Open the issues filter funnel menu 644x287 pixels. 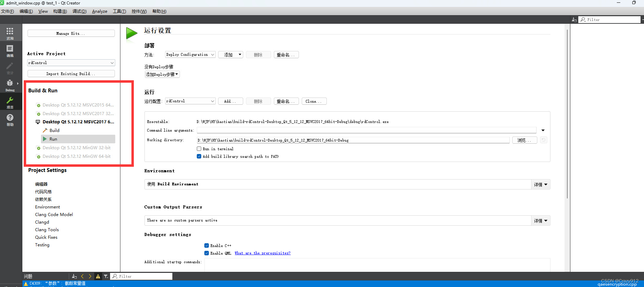(x=106, y=276)
